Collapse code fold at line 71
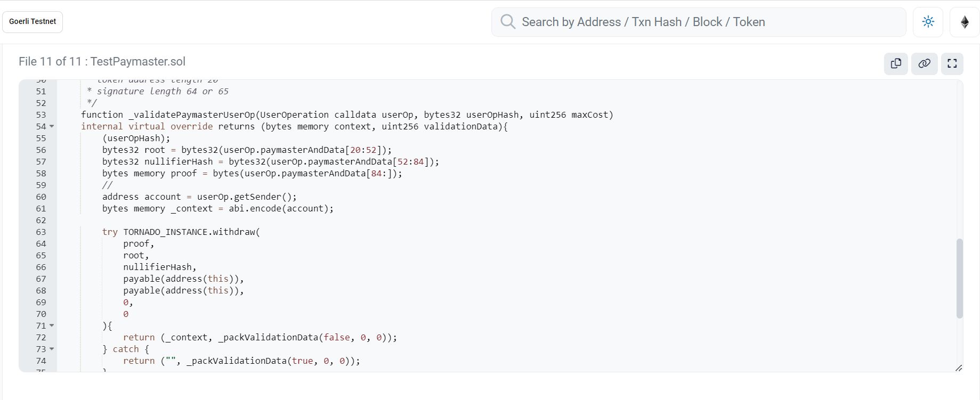The image size is (980, 400). point(52,325)
